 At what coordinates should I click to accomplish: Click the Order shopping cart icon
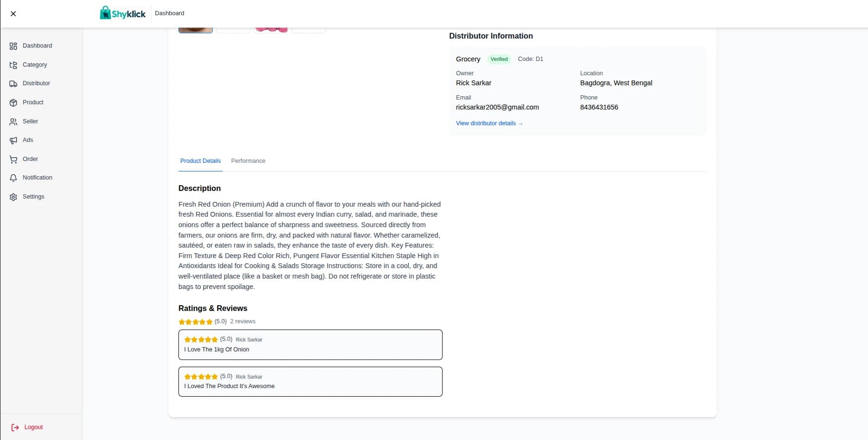pyautogui.click(x=13, y=160)
